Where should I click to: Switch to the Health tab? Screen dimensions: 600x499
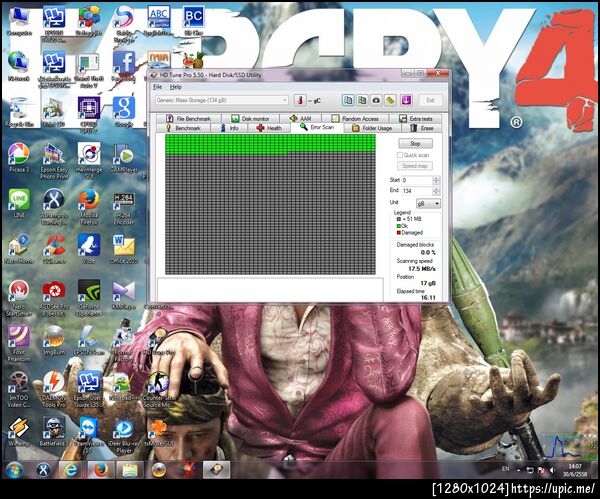(x=269, y=128)
